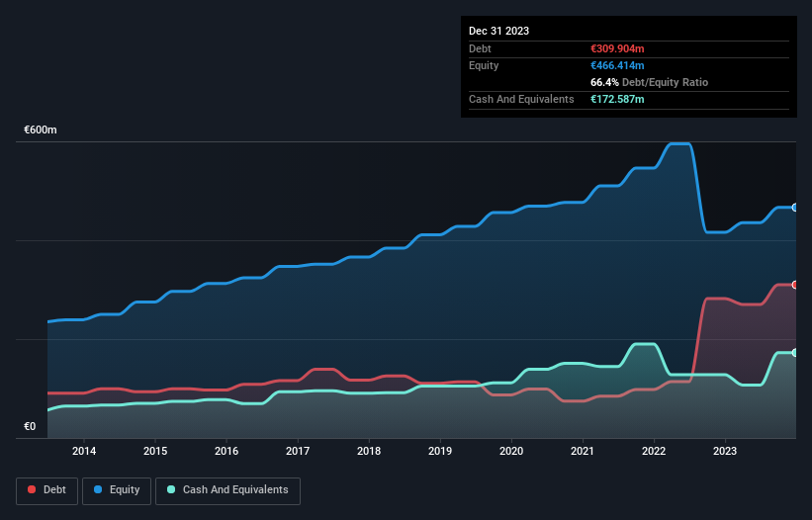The width and height of the screenshot is (812, 520).
Task: Click the 66.4% Debt/Equity Ratio text
Action: 650,82
